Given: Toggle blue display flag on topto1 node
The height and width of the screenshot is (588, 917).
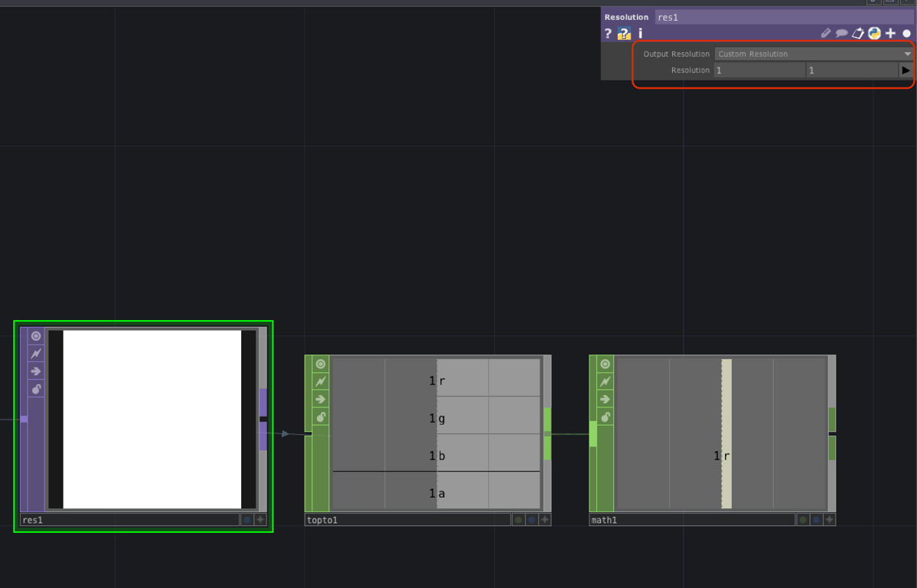Looking at the screenshot, I should pyautogui.click(x=532, y=520).
